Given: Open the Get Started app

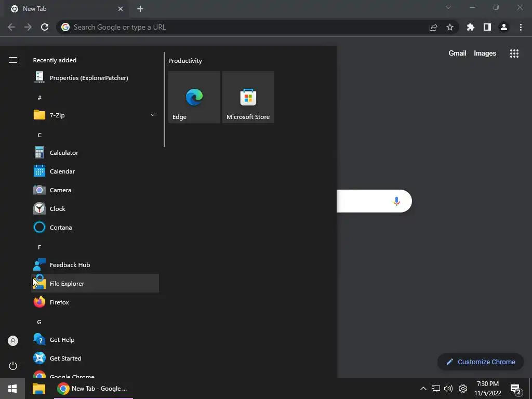Looking at the screenshot, I should pos(95,358).
